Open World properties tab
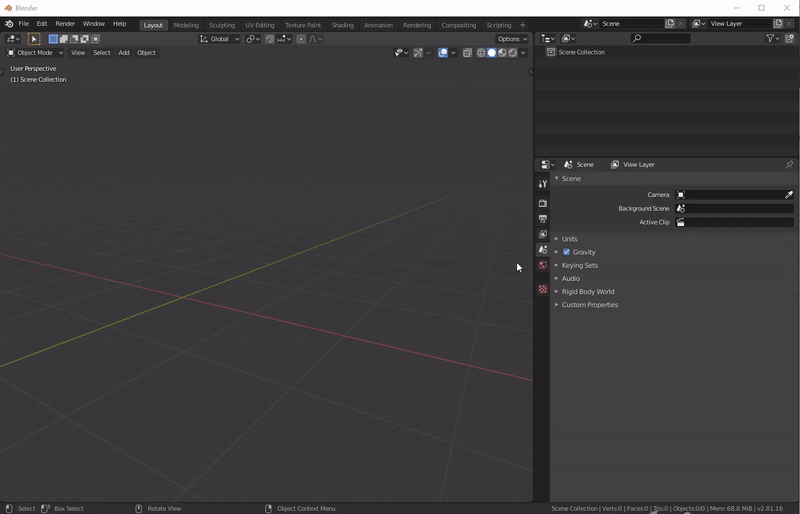This screenshot has width=800, height=514. pyautogui.click(x=543, y=265)
